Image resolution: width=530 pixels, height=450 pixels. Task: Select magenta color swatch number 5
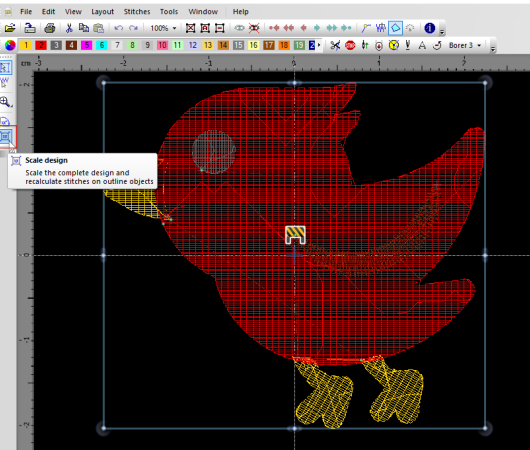pos(87,45)
